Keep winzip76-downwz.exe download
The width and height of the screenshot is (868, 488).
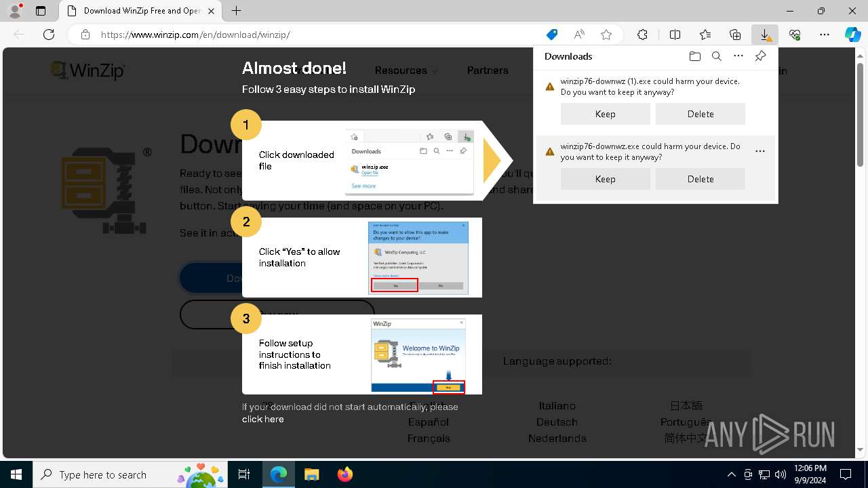[x=606, y=179]
